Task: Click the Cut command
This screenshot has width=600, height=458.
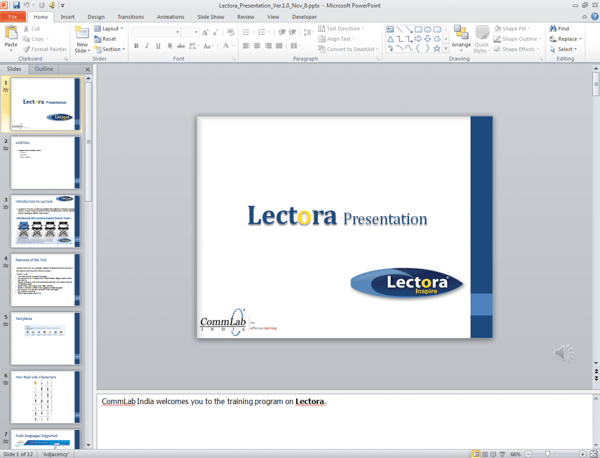Action: (32, 29)
